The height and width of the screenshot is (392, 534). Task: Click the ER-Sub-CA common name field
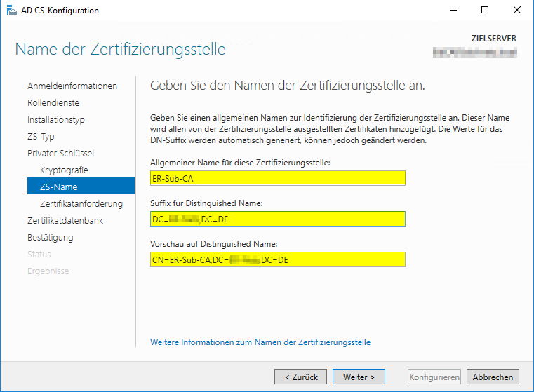pos(278,178)
